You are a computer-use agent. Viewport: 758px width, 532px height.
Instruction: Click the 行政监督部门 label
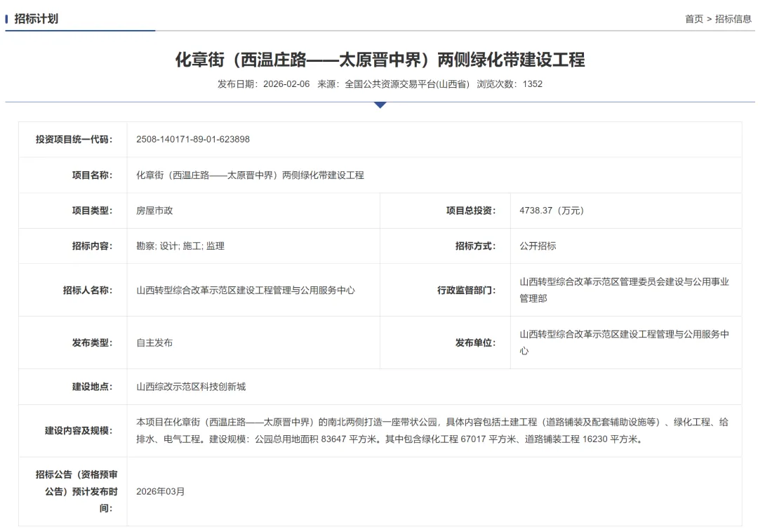[x=466, y=290]
